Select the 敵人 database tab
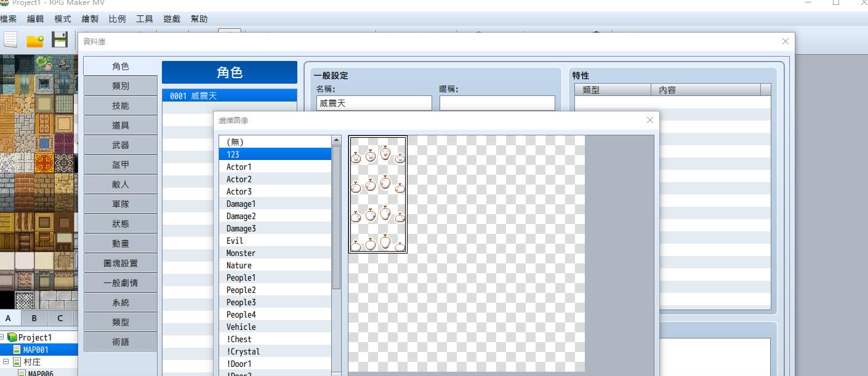The image size is (868, 376). click(121, 184)
